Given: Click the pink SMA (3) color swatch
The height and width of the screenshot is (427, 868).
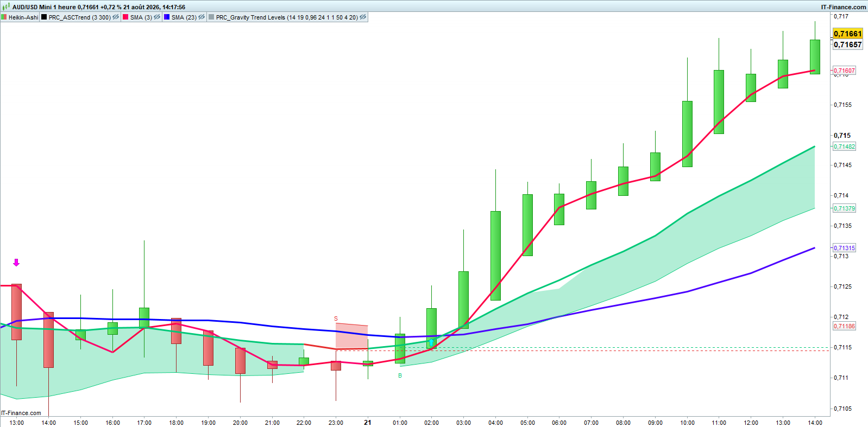Looking at the screenshot, I should click(126, 17).
